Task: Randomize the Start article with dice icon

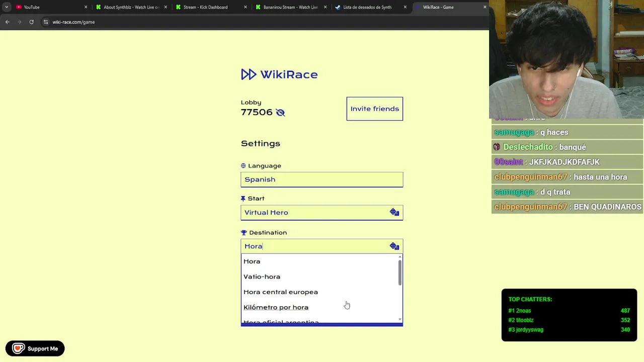Action: tap(394, 212)
